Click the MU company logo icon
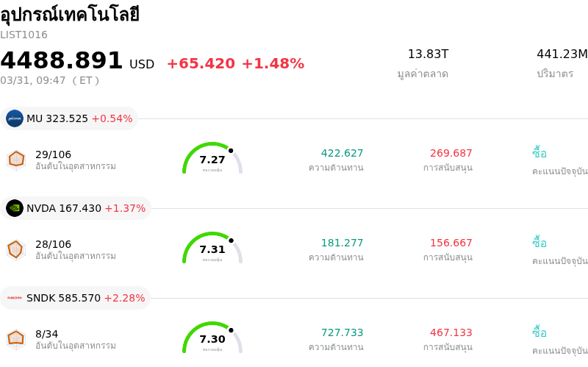Image resolution: width=588 pixels, height=367 pixels. click(x=15, y=118)
